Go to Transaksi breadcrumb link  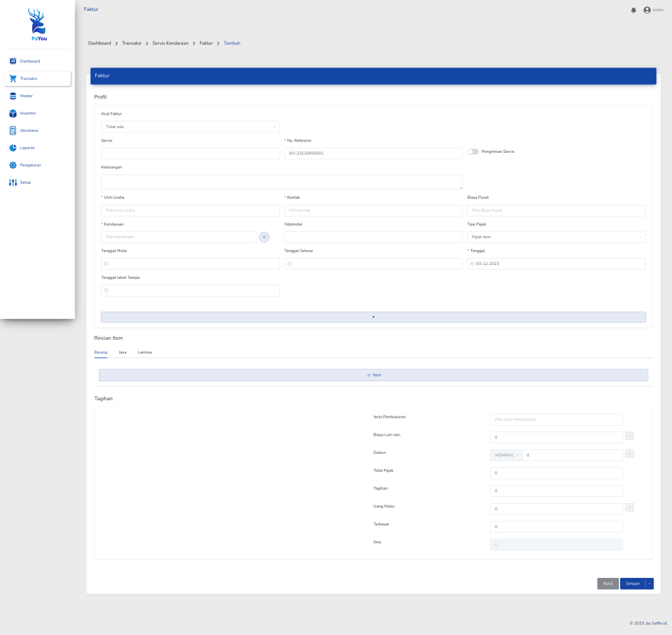pos(131,43)
